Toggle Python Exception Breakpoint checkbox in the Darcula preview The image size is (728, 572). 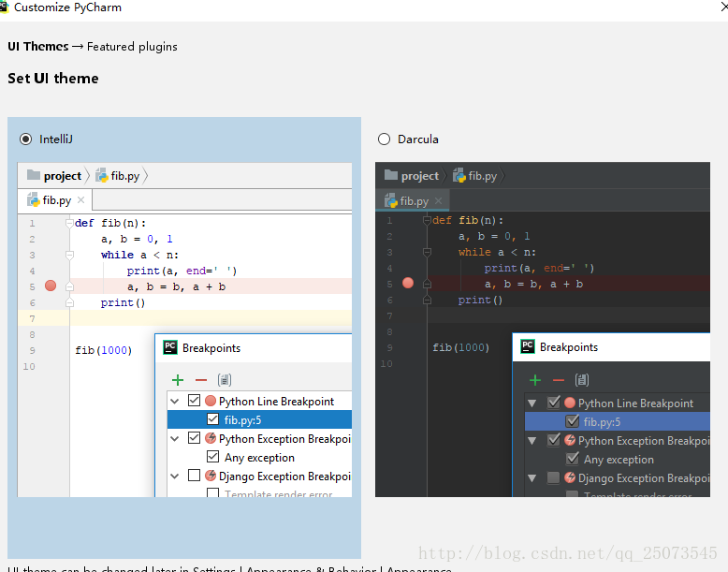[553, 440]
